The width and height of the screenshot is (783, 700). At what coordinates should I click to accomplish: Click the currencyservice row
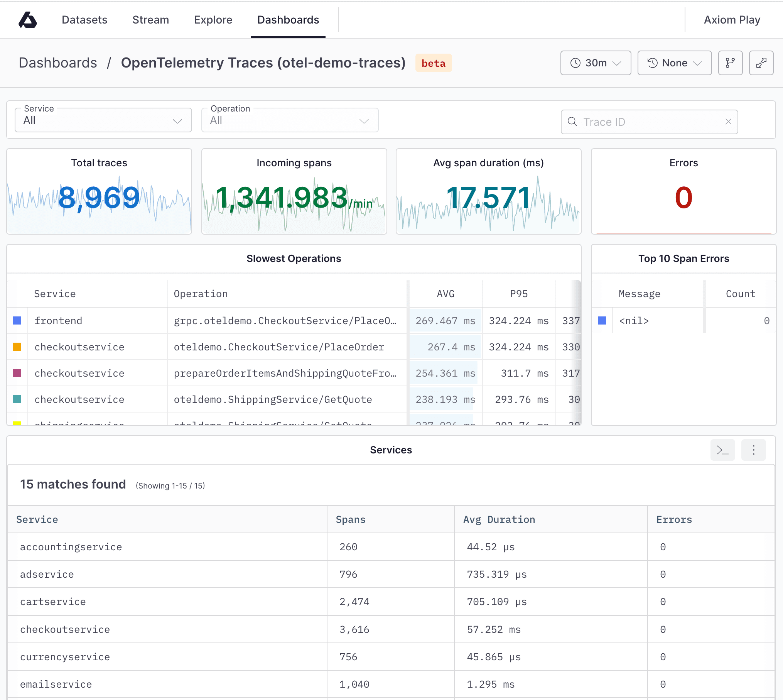[x=391, y=657]
